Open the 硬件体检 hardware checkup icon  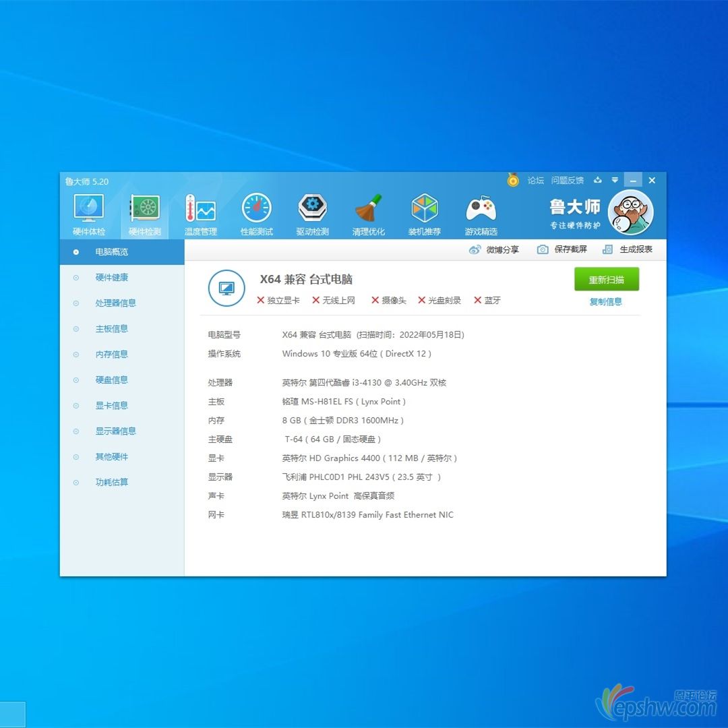(89, 215)
